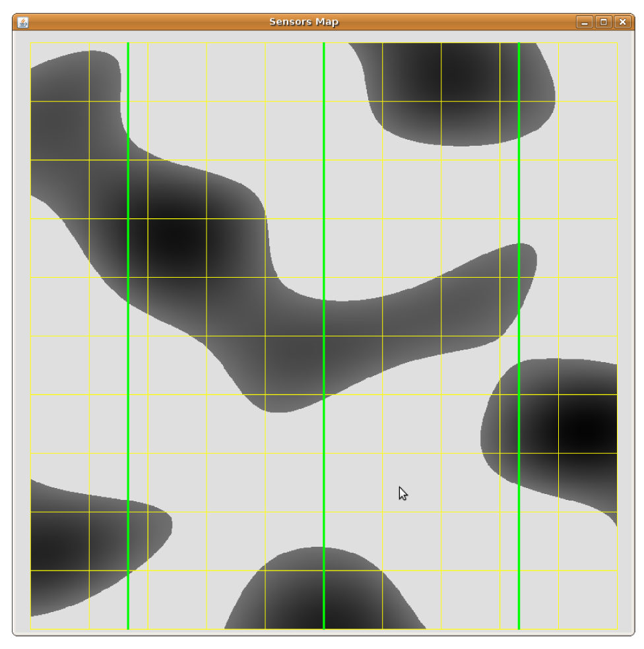Click the Java coffee cup window icon
The width and height of the screenshot is (644, 649).
click(23, 22)
